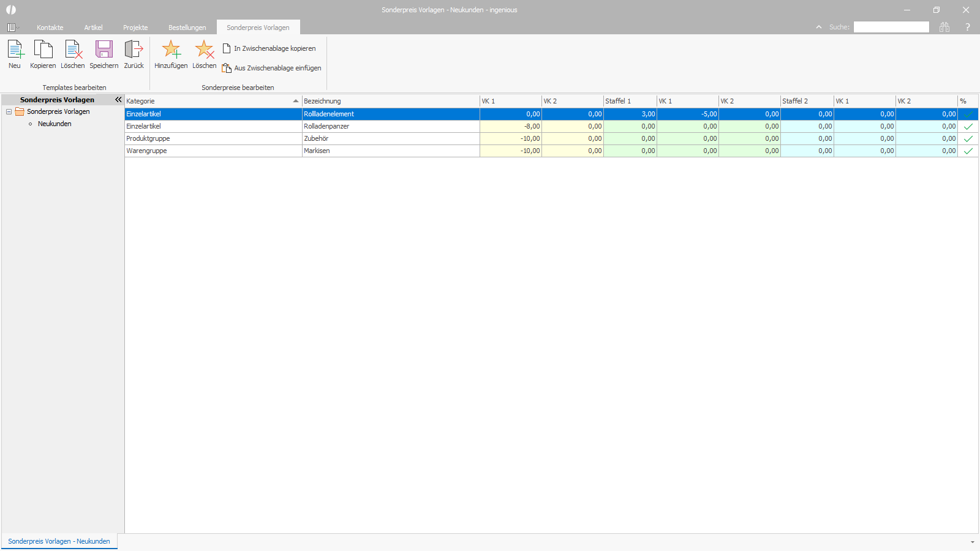Click the 3,00 Staffel 1 value
The height and width of the screenshot is (551, 980).
(x=630, y=114)
